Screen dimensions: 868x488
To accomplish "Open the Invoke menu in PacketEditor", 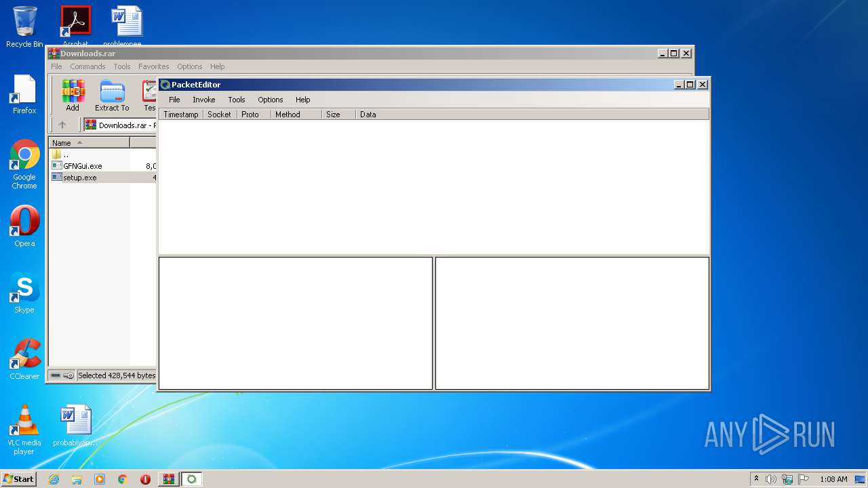I will click(x=203, y=100).
